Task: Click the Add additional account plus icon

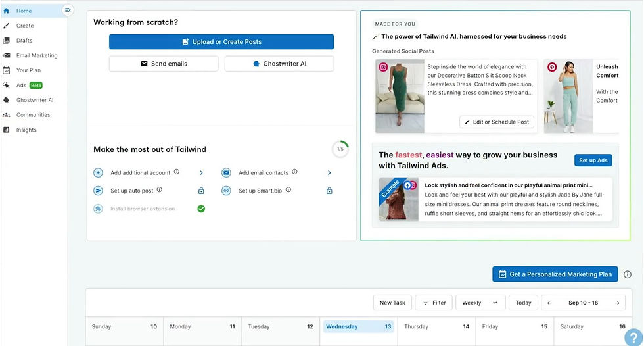Action: (x=98, y=172)
